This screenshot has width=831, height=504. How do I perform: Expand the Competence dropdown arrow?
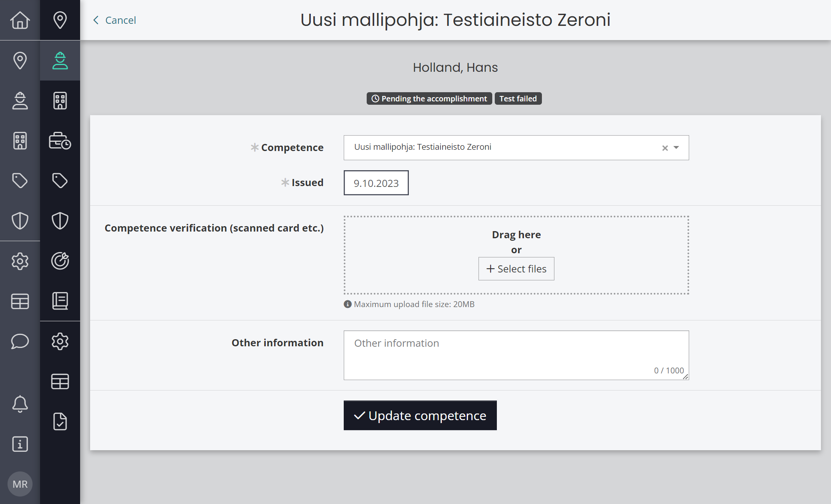[x=676, y=148]
